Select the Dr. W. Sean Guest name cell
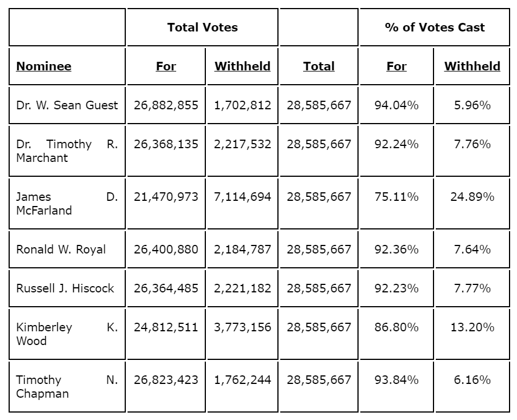 pos(67,105)
